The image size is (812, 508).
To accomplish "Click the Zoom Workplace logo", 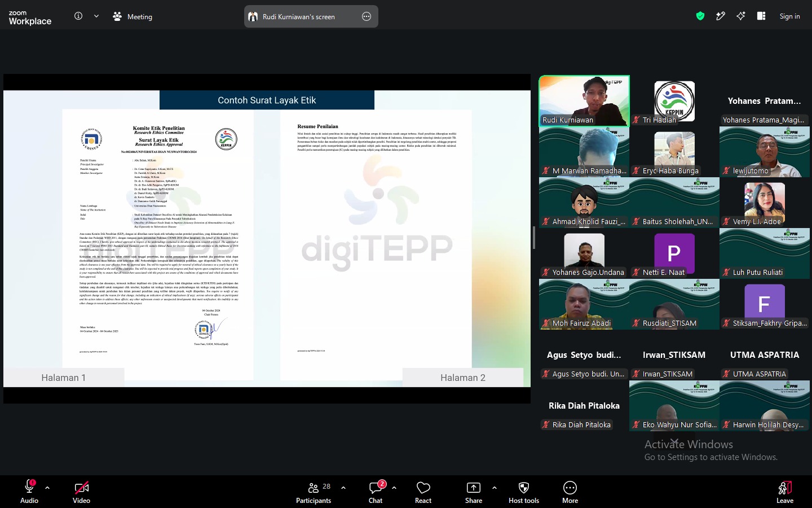I will 30,17.
